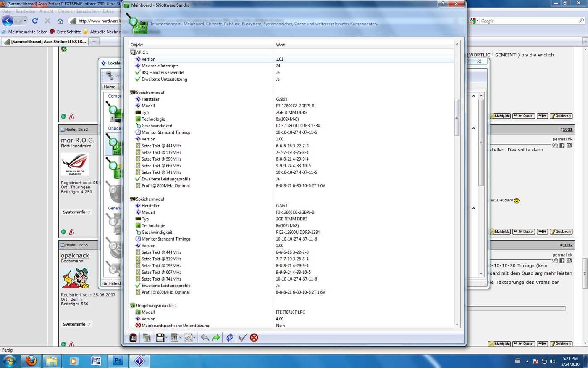Viewport: 588px width, 368px height.
Task: Click the grey table/report icon in Sandra toolbar
Action: (147, 337)
